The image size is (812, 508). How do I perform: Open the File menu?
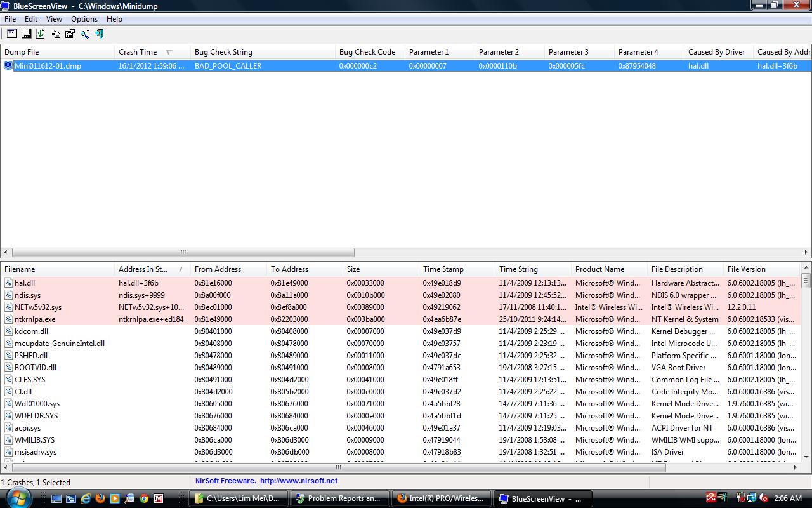click(10, 19)
